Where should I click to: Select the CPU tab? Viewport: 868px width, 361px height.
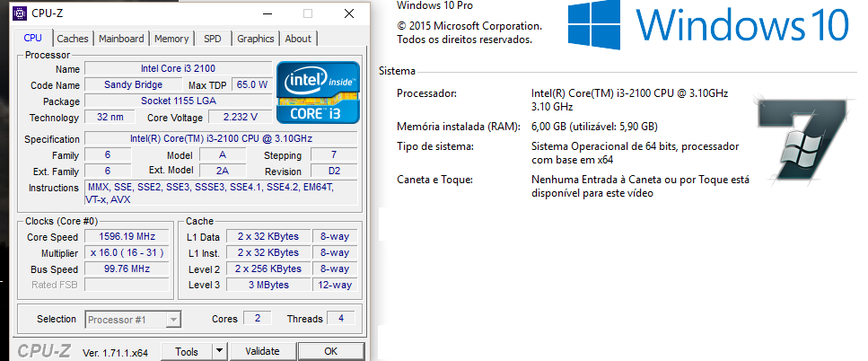32,38
